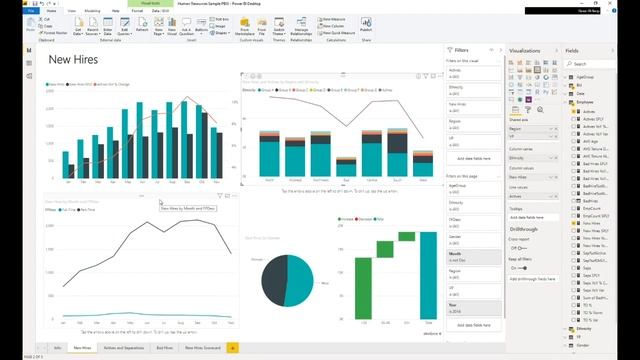Open Ethnicity dropdown in Column series
Image resolution: width=640 pixels, height=360 pixels.
click(551, 158)
